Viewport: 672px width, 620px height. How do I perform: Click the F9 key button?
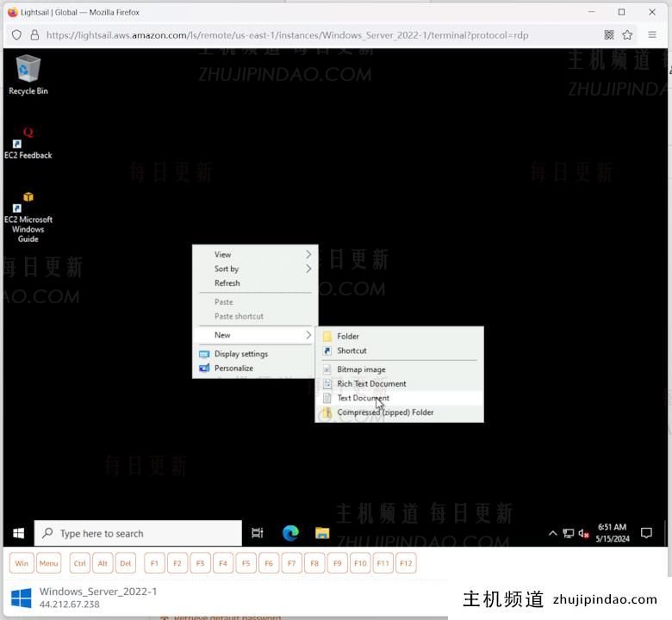click(x=337, y=563)
